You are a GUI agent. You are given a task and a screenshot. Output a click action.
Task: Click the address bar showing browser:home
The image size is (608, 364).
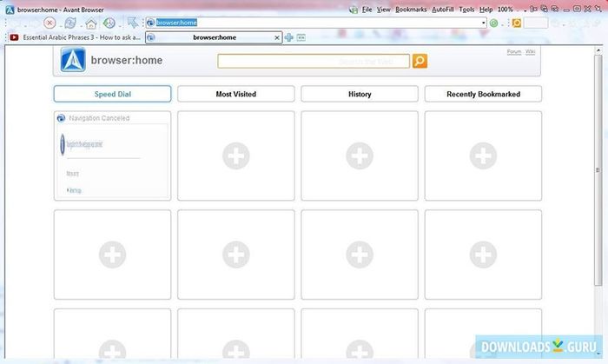tap(316, 23)
